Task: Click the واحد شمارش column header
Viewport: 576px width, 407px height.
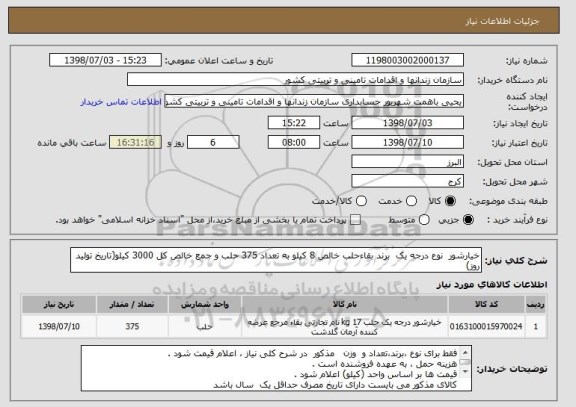Action: coord(205,305)
